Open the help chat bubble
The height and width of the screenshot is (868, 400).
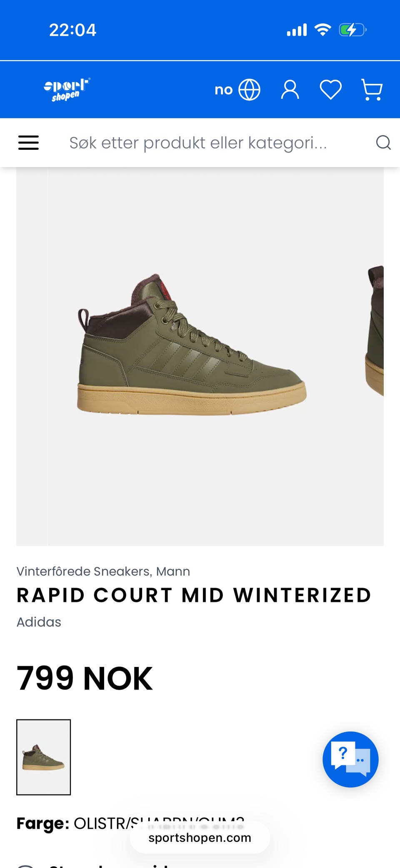point(350,760)
